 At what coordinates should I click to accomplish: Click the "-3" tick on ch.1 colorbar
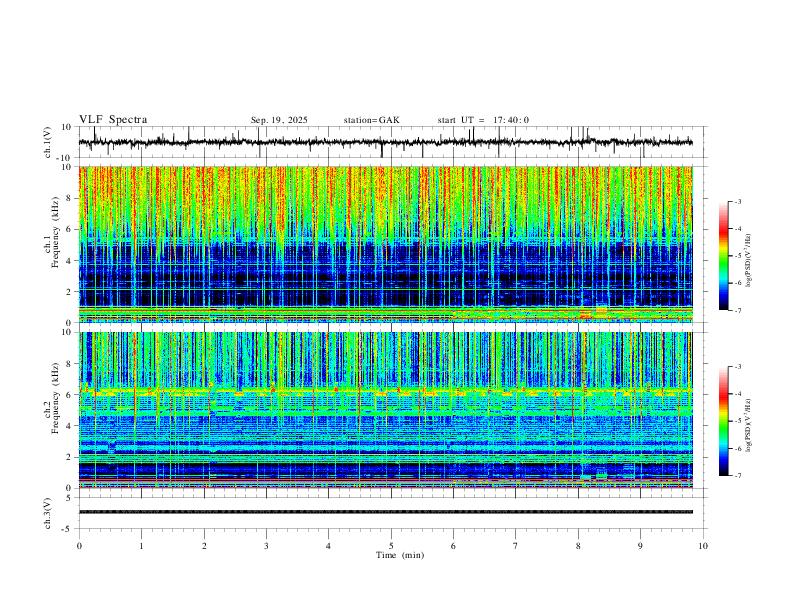point(737,201)
